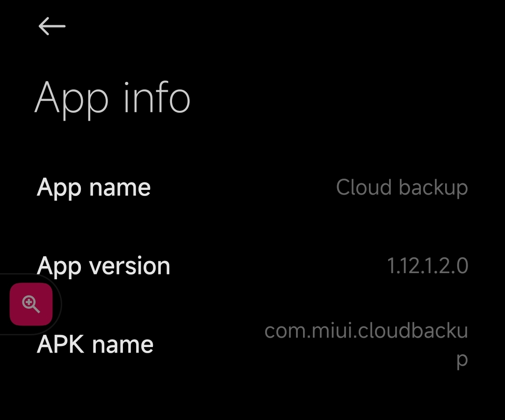Tap the APK name label
505x420 pixels.
pyautogui.click(x=95, y=344)
